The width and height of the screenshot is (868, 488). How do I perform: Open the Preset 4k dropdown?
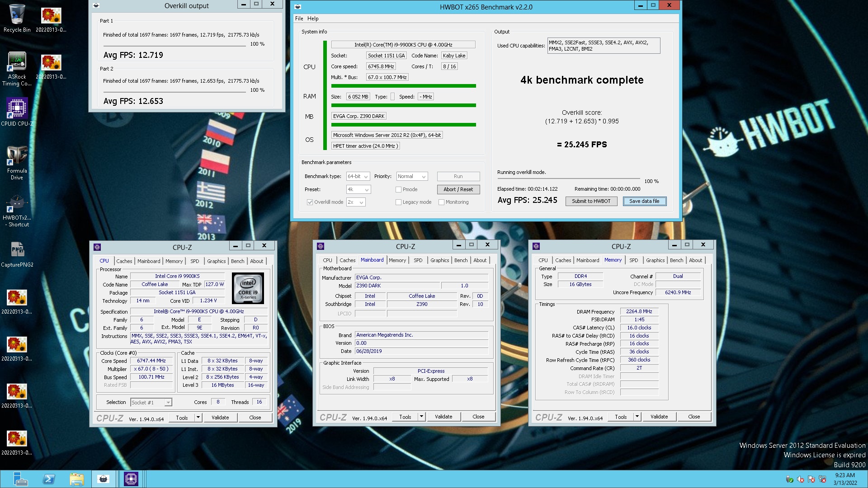tap(359, 189)
